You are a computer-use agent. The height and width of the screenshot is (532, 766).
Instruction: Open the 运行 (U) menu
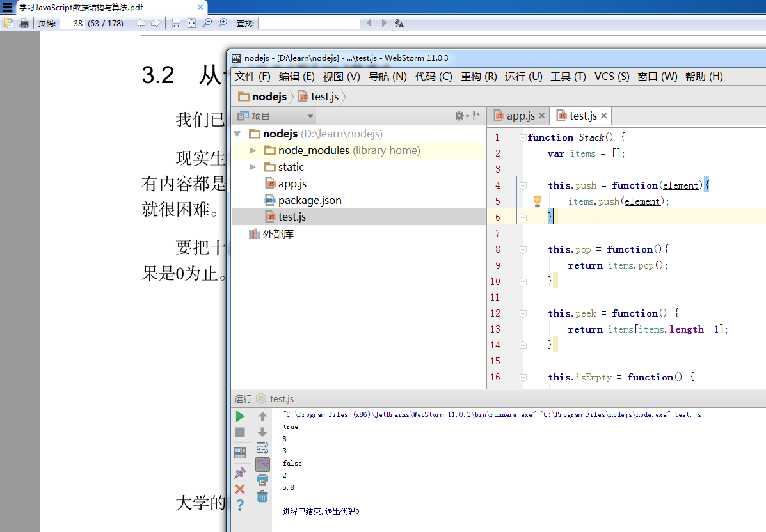pyautogui.click(x=523, y=77)
